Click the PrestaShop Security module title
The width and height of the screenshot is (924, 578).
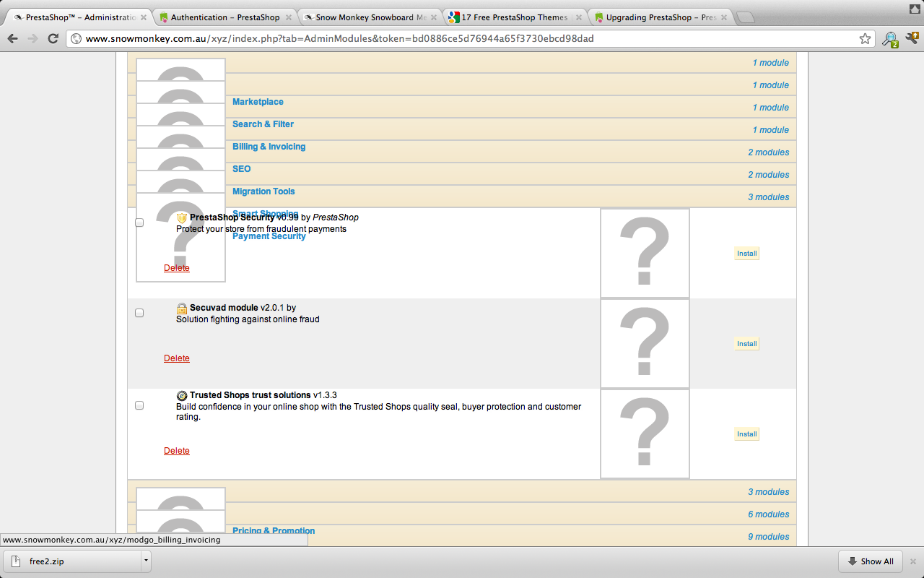232,217
